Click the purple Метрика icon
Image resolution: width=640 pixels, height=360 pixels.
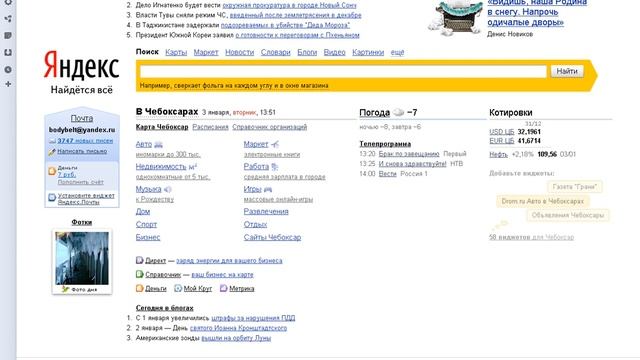pos(223,288)
